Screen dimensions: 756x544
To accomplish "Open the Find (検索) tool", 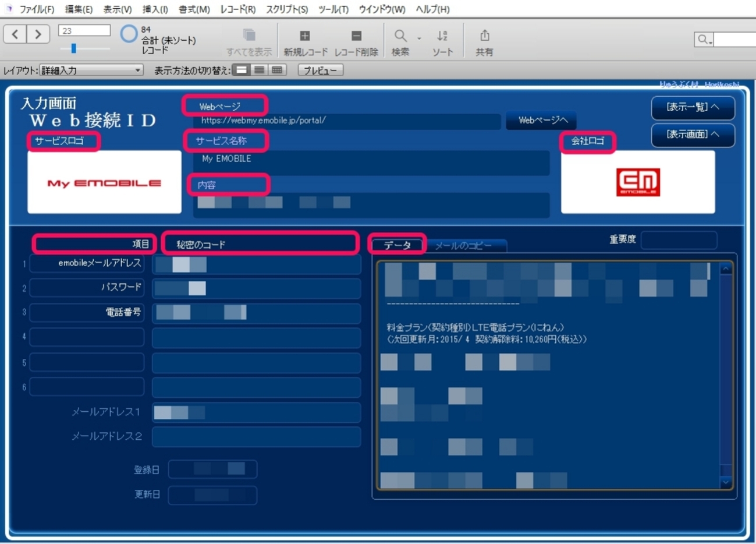I will [x=400, y=36].
